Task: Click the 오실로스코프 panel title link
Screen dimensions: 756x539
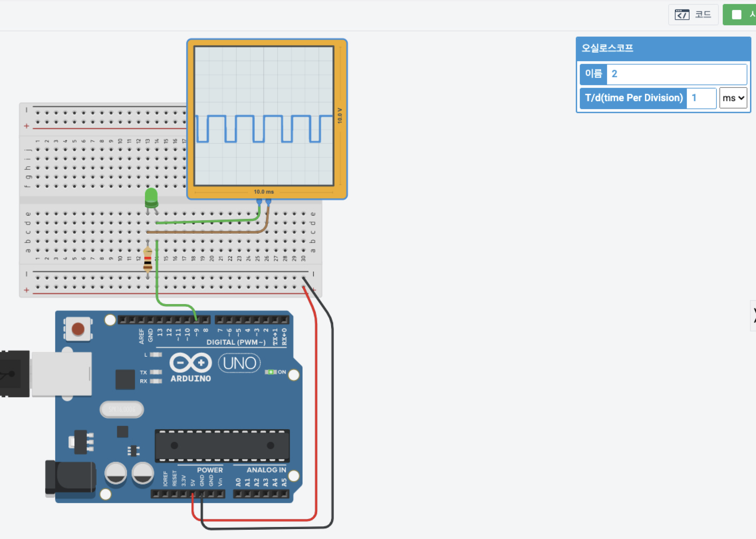Action: (x=607, y=48)
